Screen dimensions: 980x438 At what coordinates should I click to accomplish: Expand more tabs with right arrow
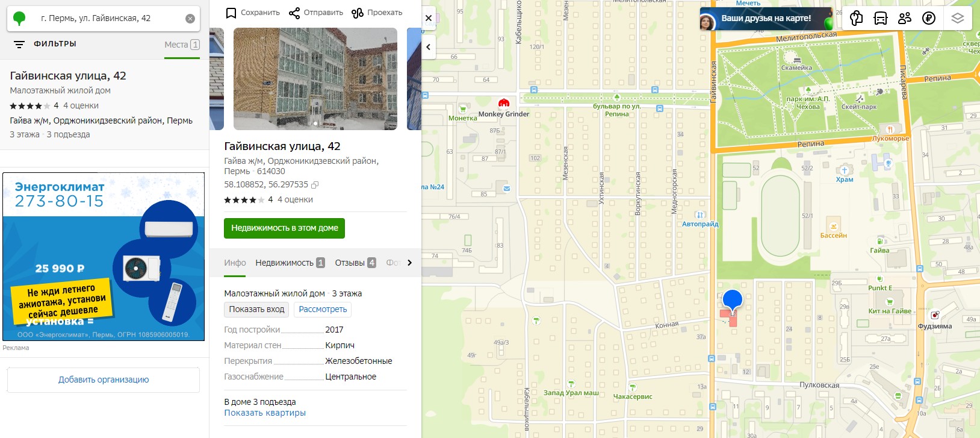410,263
